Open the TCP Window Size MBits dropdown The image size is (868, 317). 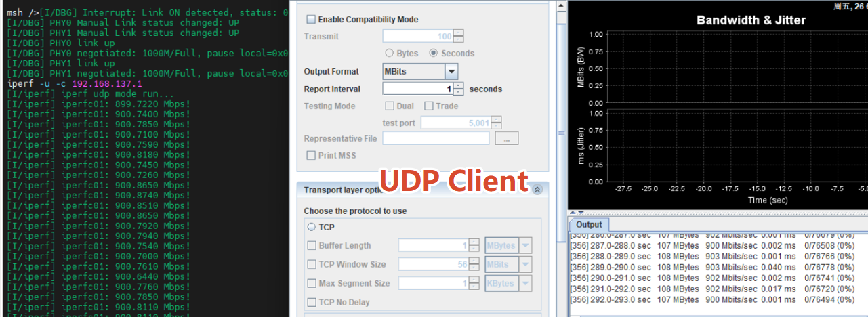point(525,264)
